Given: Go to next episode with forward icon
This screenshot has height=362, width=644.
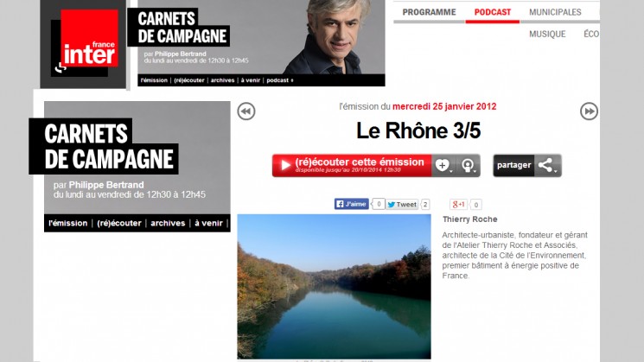Looking at the screenshot, I should 589,111.
